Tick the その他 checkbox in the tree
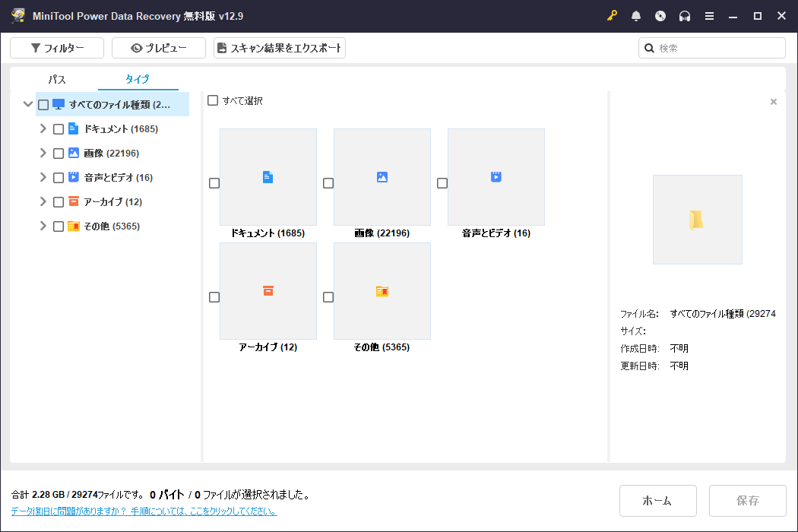Viewport: 798px width, 532px height. [59, 226]
